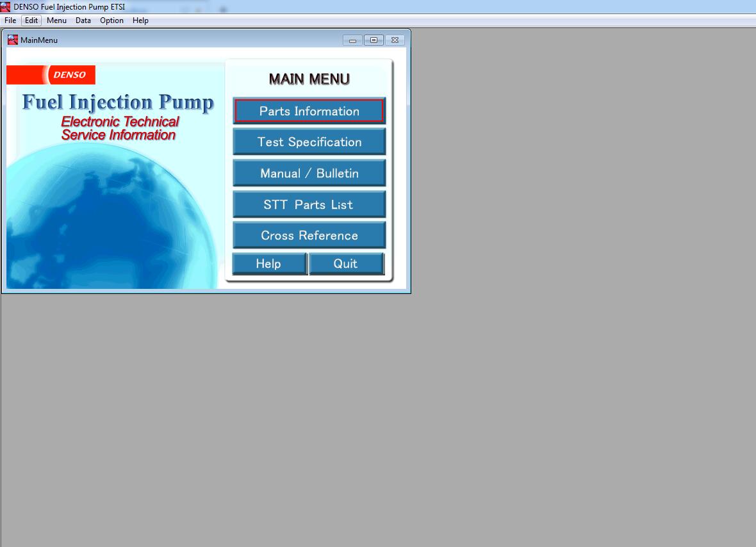Screen dimensions: 756x547
Task: Click the MainMenu window icon
Action: pyautogui.click(x=13, y=40)
